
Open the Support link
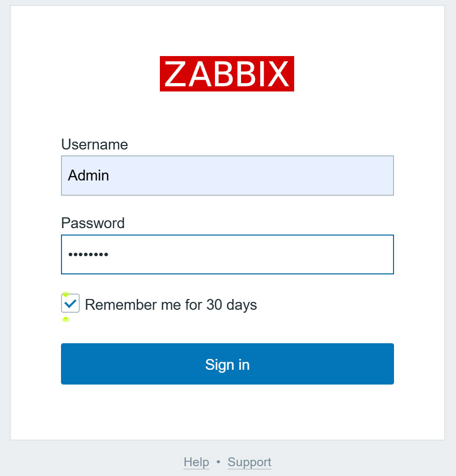point(249,462)
